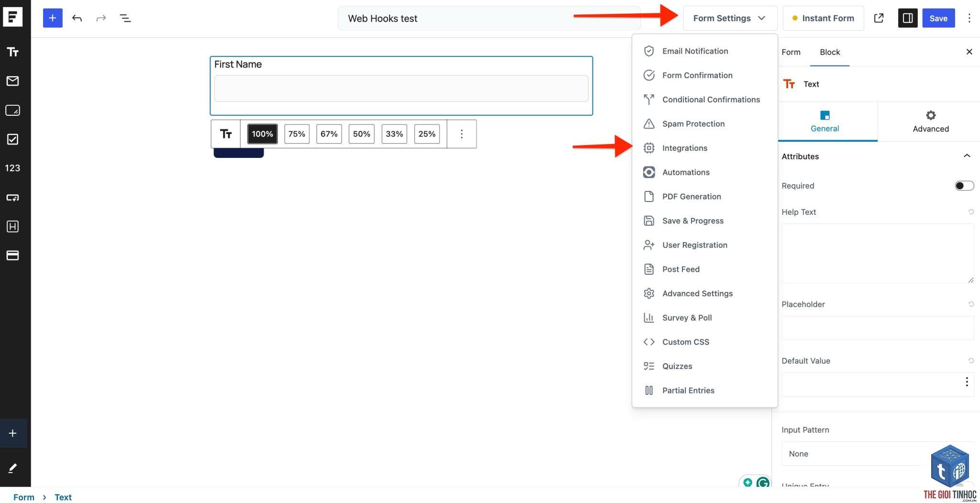Viewport: 980px width, 503px height.
Task: Set field width to 50%
Action: point(362,134)
